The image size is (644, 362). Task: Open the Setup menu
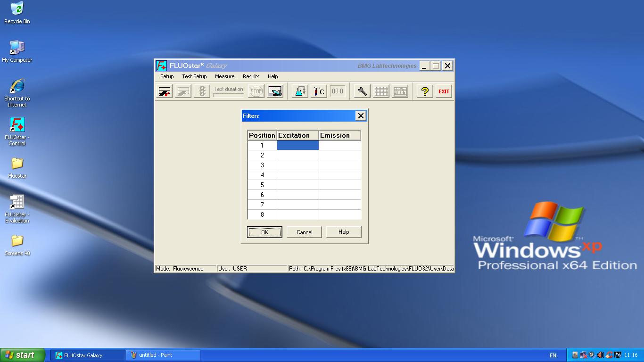167,76
